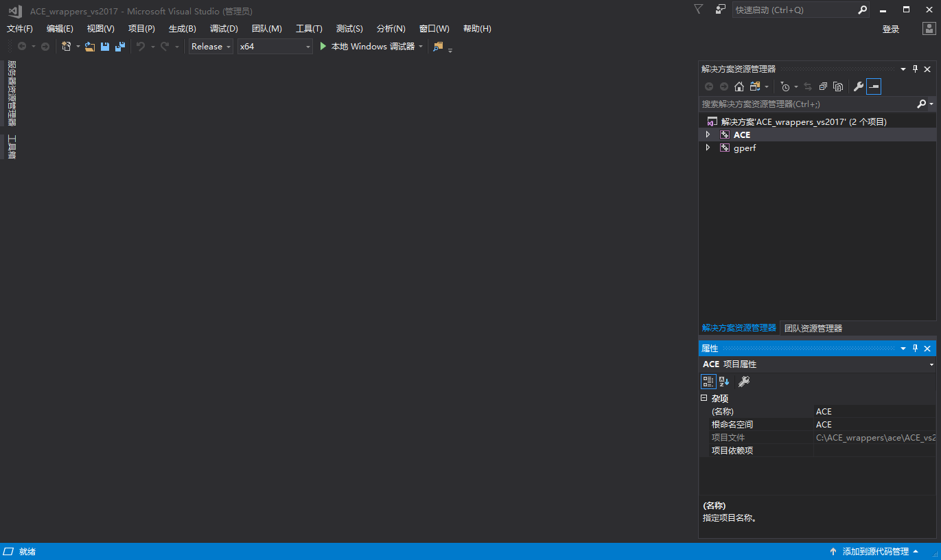The image size is (941, 560).
Task: Click the Find in Files toolbar icon
Action: 439,47
